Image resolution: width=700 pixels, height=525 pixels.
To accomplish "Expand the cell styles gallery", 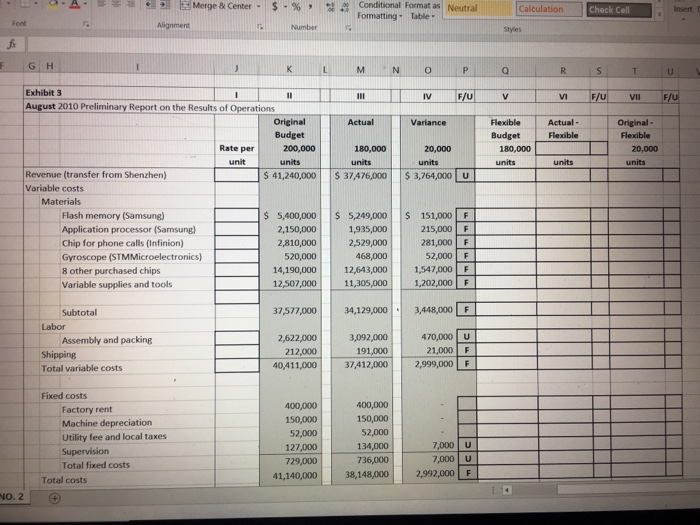I will [x=659, y=15].
